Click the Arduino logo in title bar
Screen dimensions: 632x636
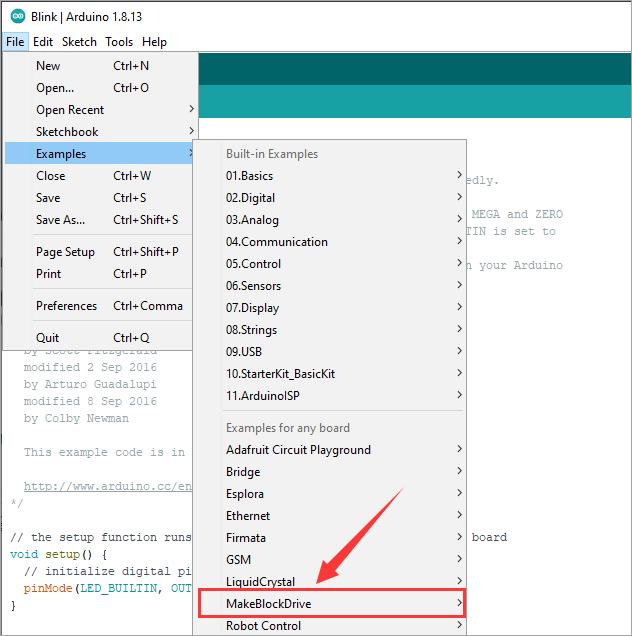[x=15, y=16]
